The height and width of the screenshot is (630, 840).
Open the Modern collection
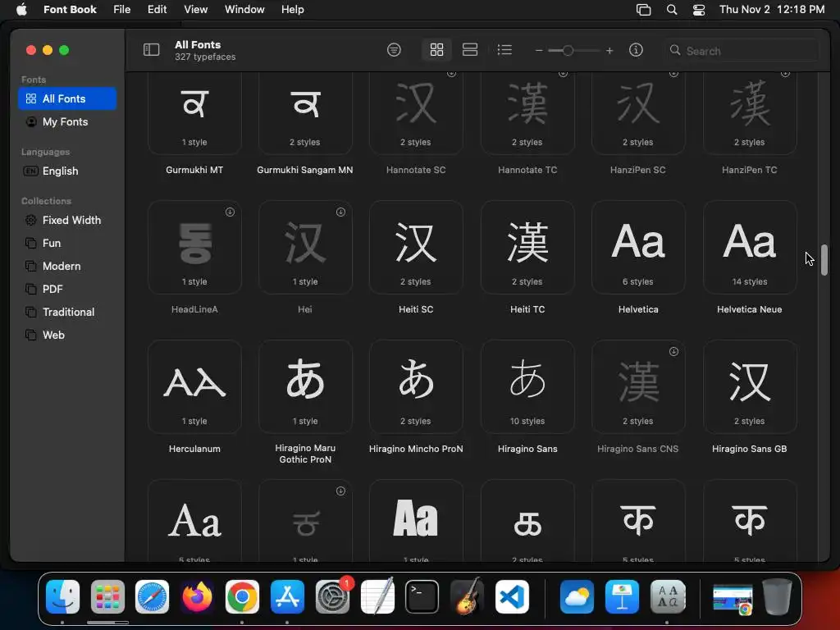tap(67, 267)
